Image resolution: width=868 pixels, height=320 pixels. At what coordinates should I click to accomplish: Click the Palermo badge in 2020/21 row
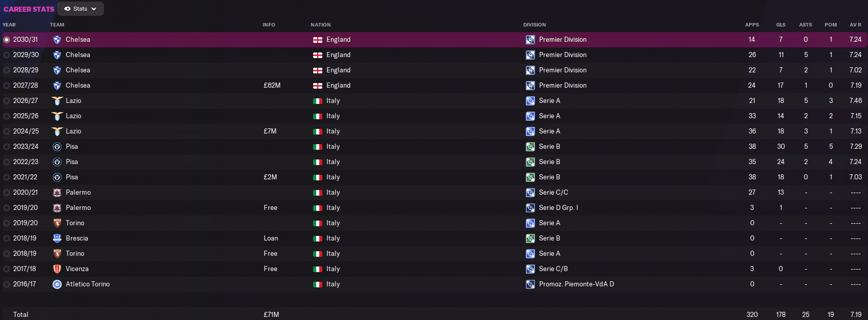57,193
